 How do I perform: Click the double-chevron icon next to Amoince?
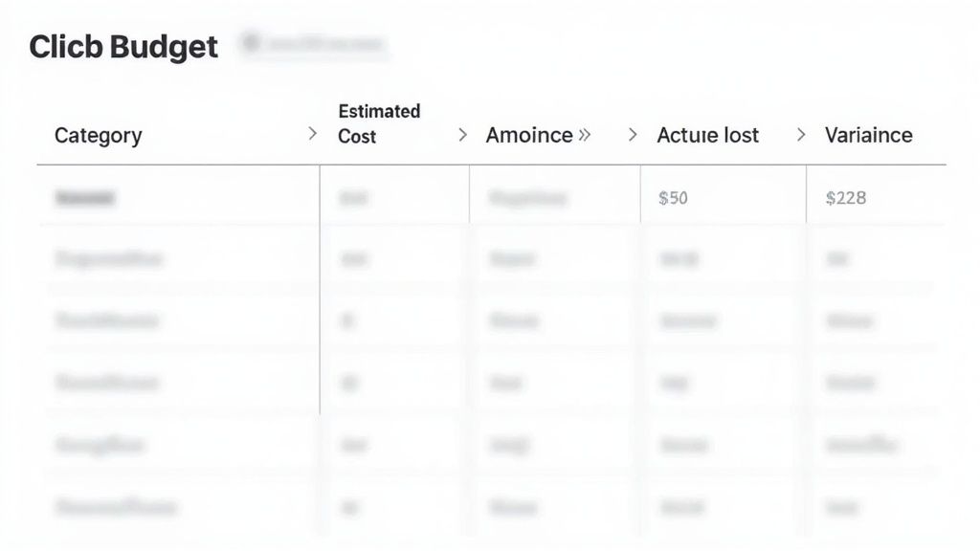coord(585,135)
